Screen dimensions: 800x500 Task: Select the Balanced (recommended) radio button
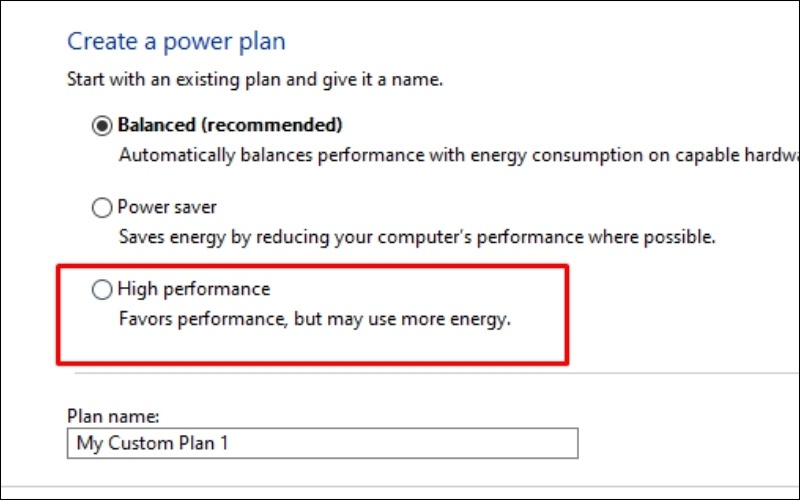click(102, 126)
